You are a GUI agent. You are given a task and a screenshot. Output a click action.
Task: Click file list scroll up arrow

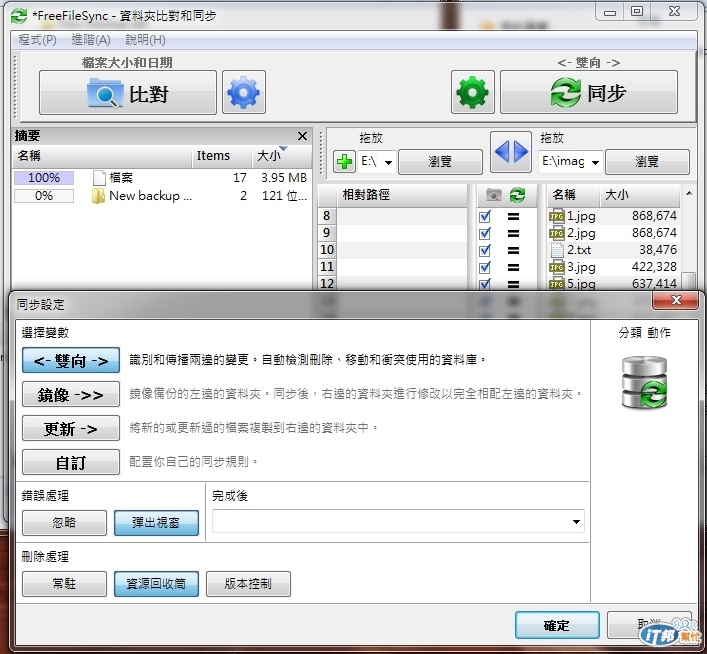pos(689,193)
